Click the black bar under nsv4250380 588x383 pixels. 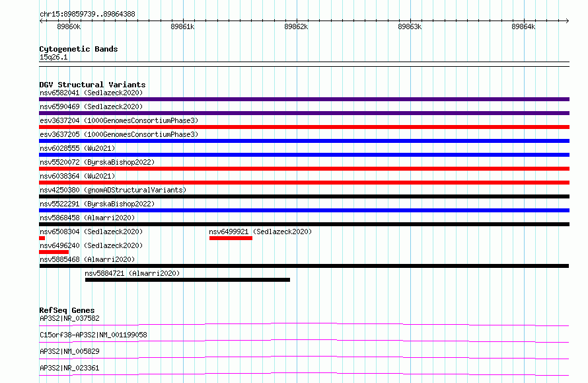pos(304,196)
